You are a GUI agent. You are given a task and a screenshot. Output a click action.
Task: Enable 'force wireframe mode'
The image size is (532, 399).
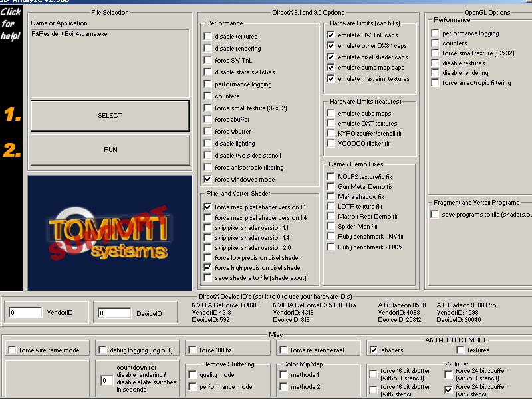[12, 350]
